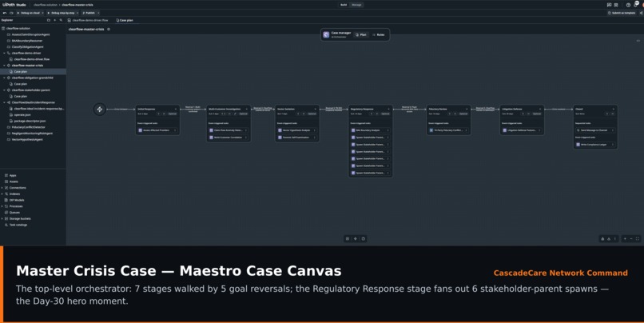Toggle Optional badge on Vector Isolation stage
The width and height of the screenshot is (644, 323).
[312, 114]
